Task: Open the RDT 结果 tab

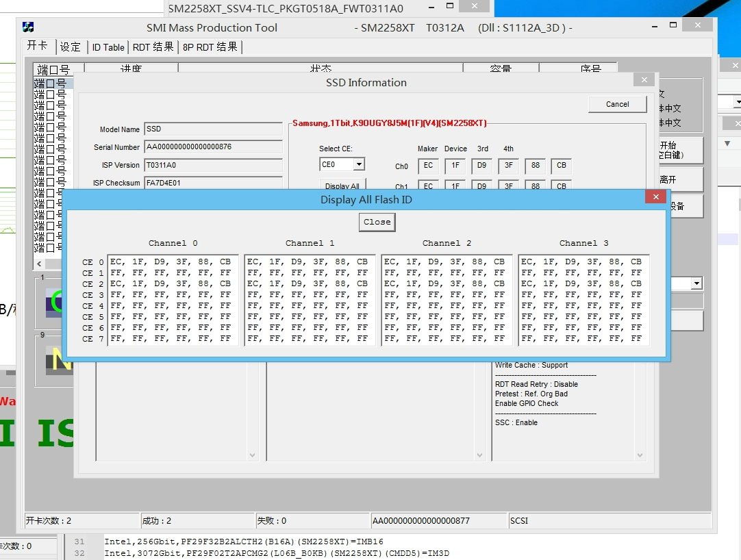Action: click(153, 47)
